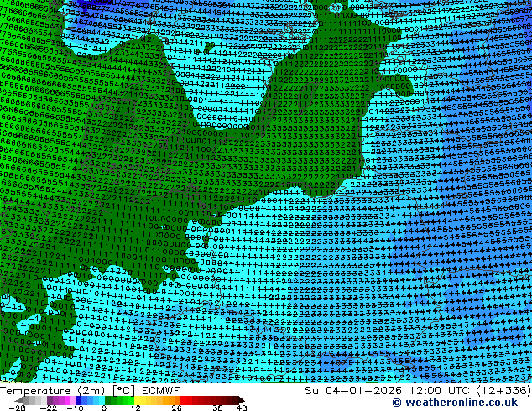Click the dark green swatch above the 0 label
532x411 pixels.
[x=107, y=400]
